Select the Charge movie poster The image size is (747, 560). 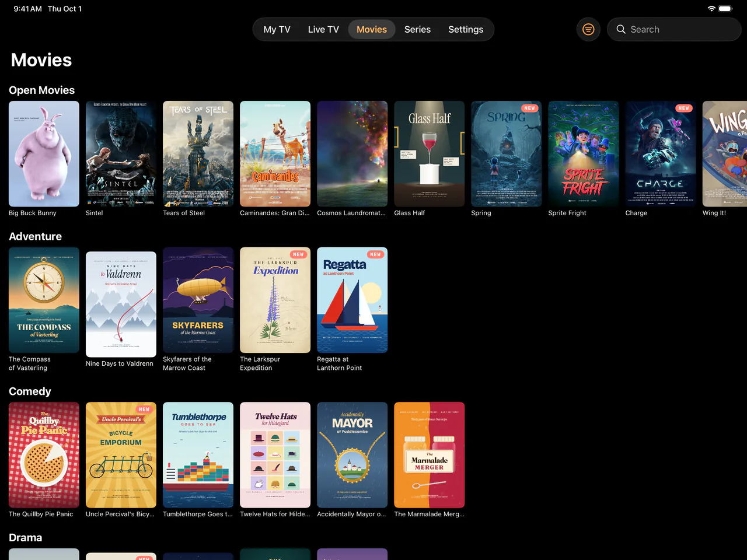(x=660, y=154)
